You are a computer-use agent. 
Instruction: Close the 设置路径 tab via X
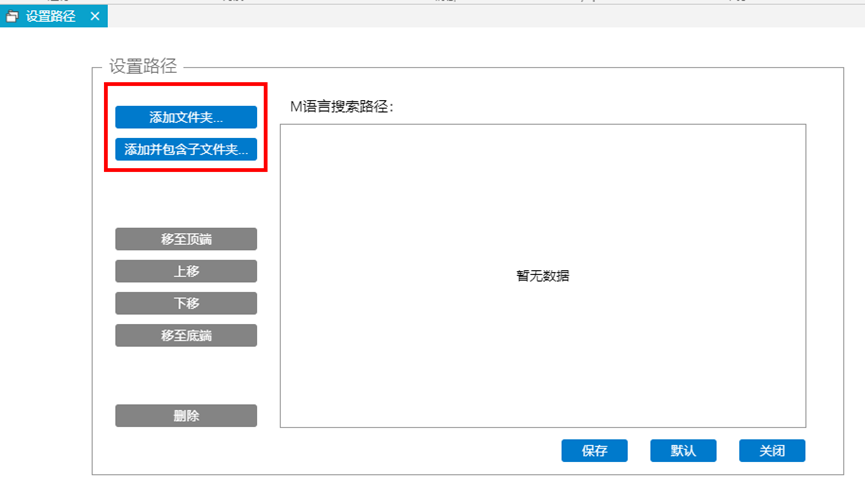pos(95,16)
